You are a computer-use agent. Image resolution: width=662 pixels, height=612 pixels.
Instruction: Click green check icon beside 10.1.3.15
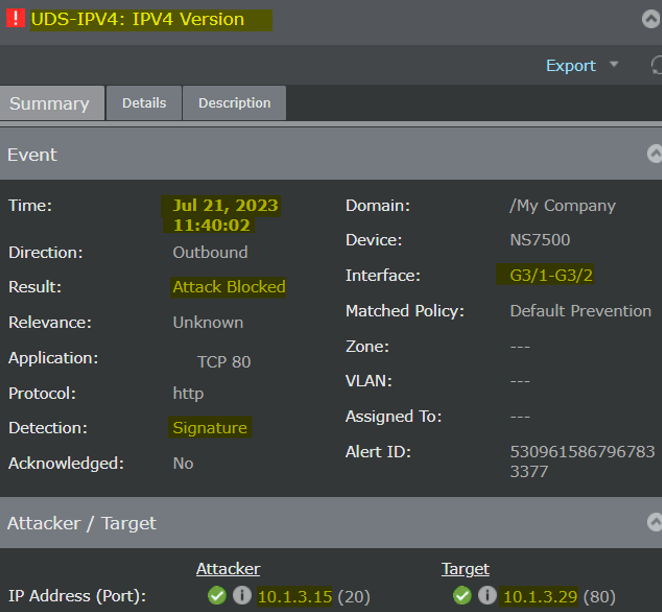coord(217,596)
